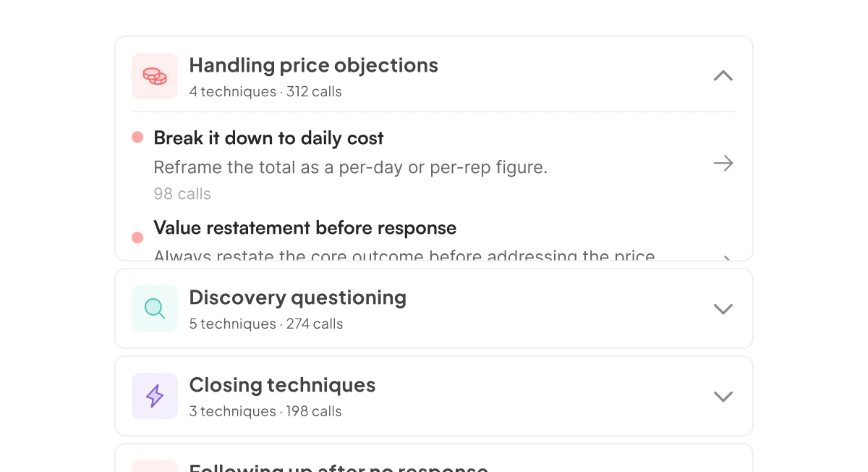Expand the Discovery questioning section
Screen dimensions: 868x472
coord(723,309)
